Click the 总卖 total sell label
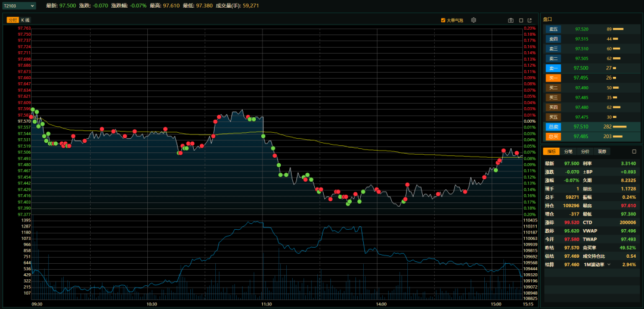Viewport: 644px width, 309px height. point(553,126)
